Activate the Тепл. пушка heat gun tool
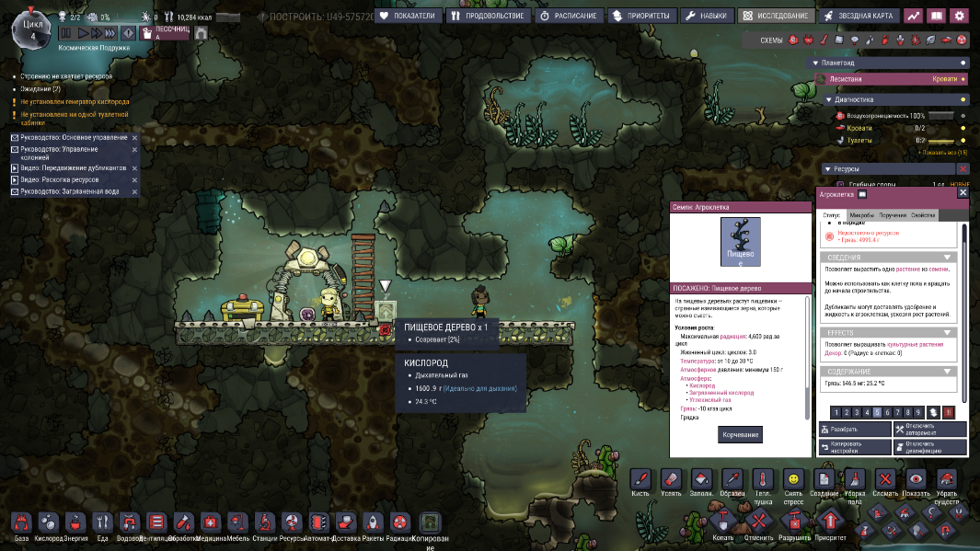The height and width of the screenshot is (551, 980). coord(762,479)
